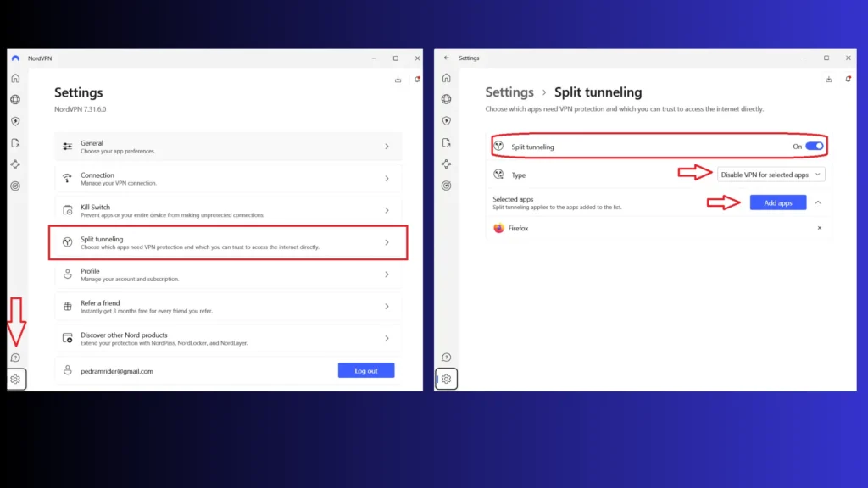
Task: Open the shield Threat Protection icon in the NordVPN sidebar
Action: [15, 121]
